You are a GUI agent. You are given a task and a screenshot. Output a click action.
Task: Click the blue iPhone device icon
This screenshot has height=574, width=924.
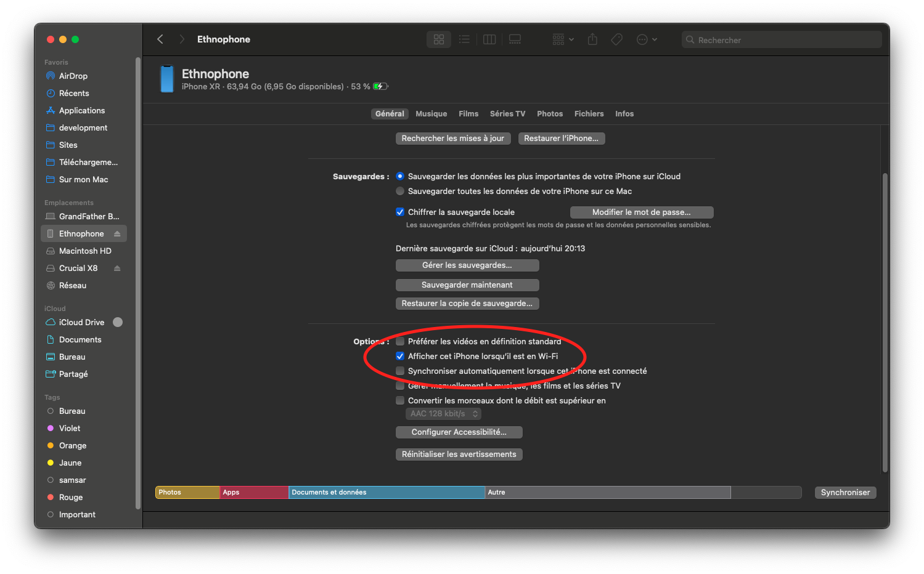click(x=167, y=79)
